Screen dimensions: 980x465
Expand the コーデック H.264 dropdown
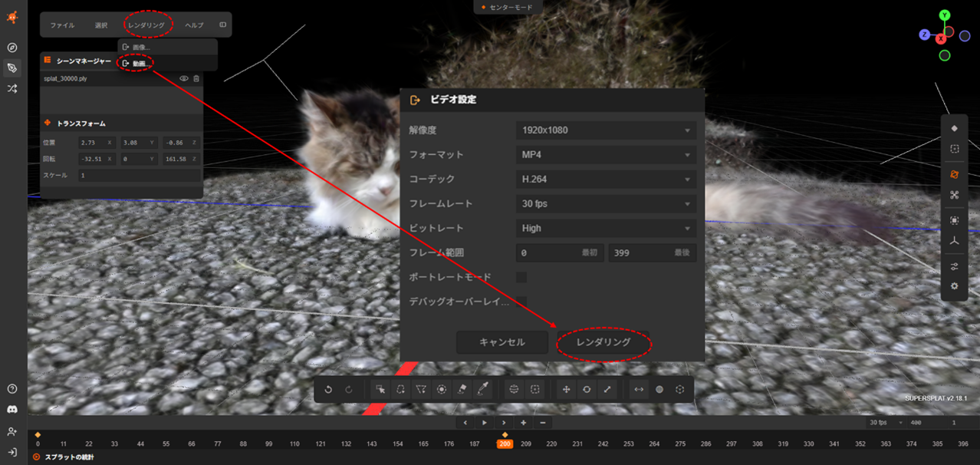coord(606,180)
